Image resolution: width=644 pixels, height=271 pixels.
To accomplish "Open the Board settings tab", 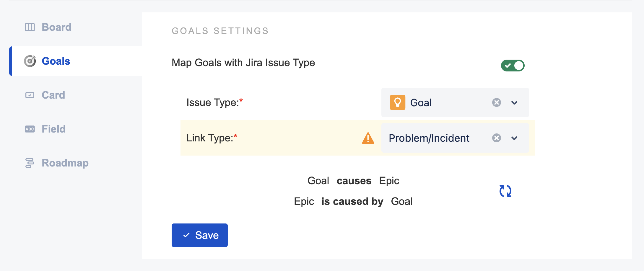I will 56,27.
